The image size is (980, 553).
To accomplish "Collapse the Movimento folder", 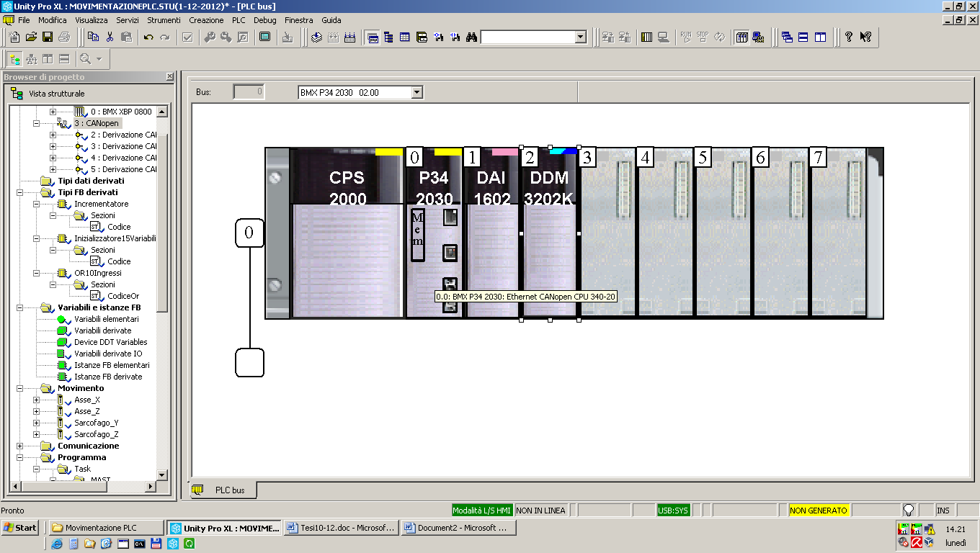I will (19, 388).
